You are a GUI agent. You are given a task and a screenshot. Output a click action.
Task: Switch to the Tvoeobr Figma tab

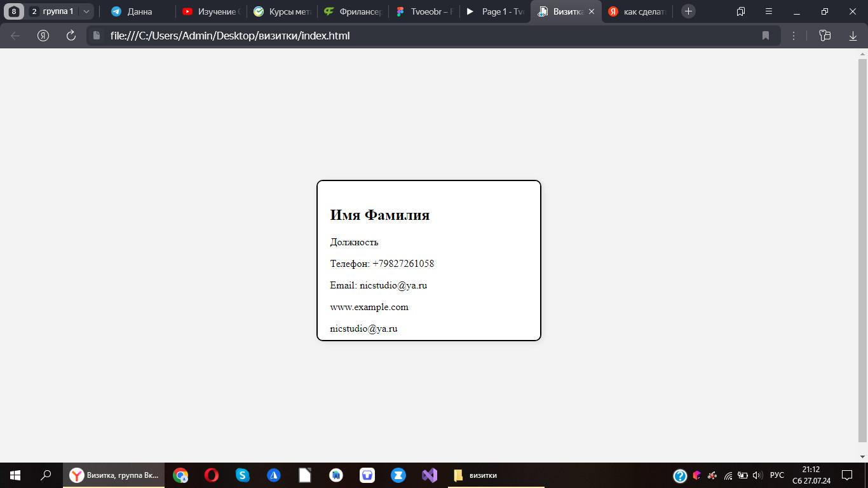424,11
